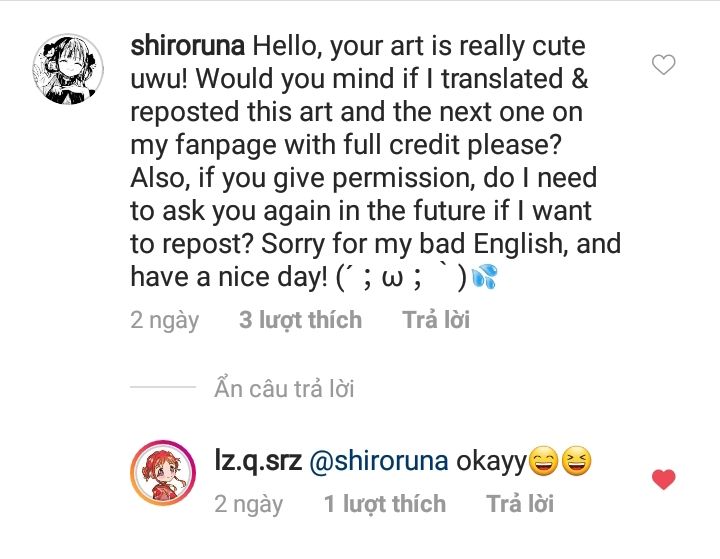720x559 pixels.
Task: Unlike lz.q.srz's reply using the red heart
Action: pos(664,480)
